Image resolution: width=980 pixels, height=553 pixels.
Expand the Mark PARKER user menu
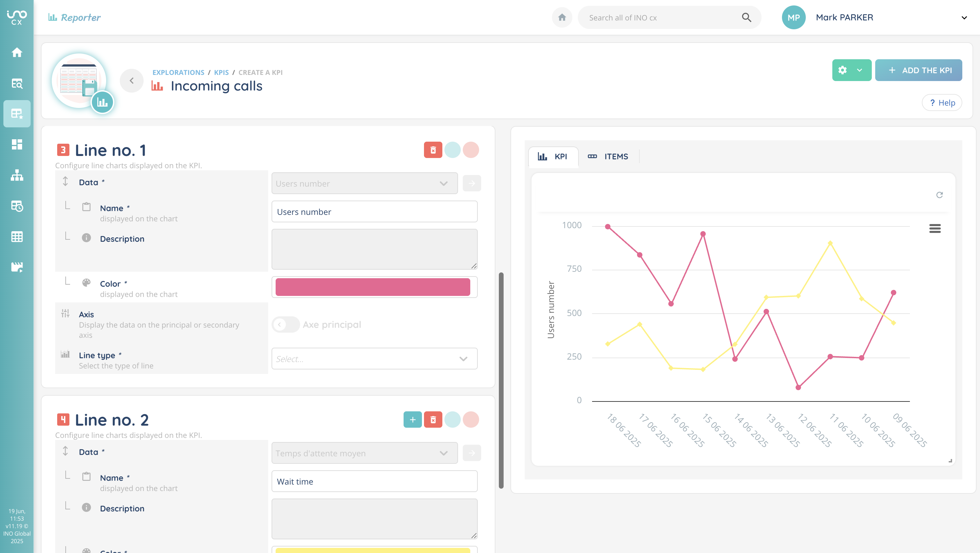point(964,17)
